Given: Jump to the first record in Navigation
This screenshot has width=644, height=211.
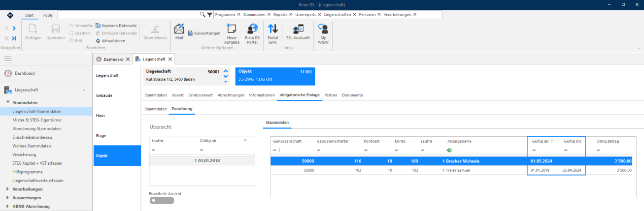Looking at the screenshot, I should pos(6,38).
